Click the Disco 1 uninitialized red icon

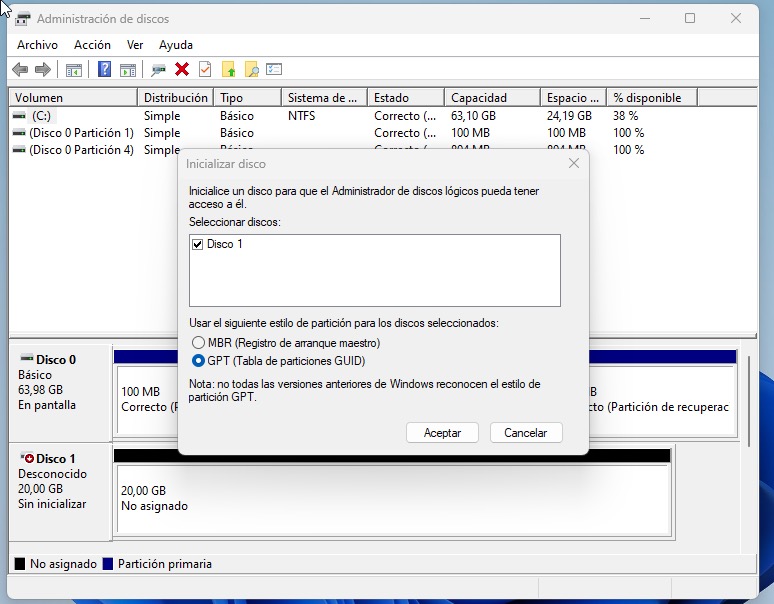[x=27, y=458]
